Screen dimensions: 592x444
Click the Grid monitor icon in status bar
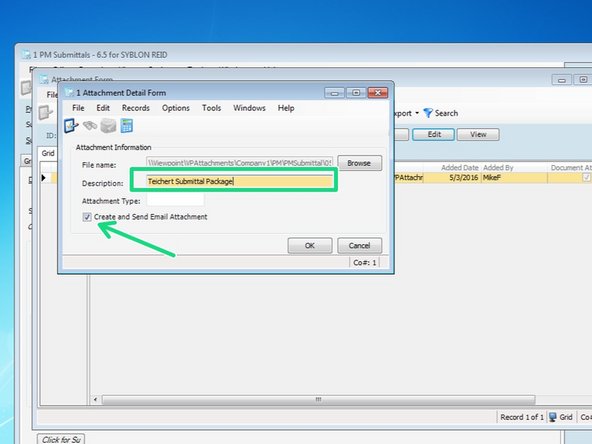[x=552, y=417]
